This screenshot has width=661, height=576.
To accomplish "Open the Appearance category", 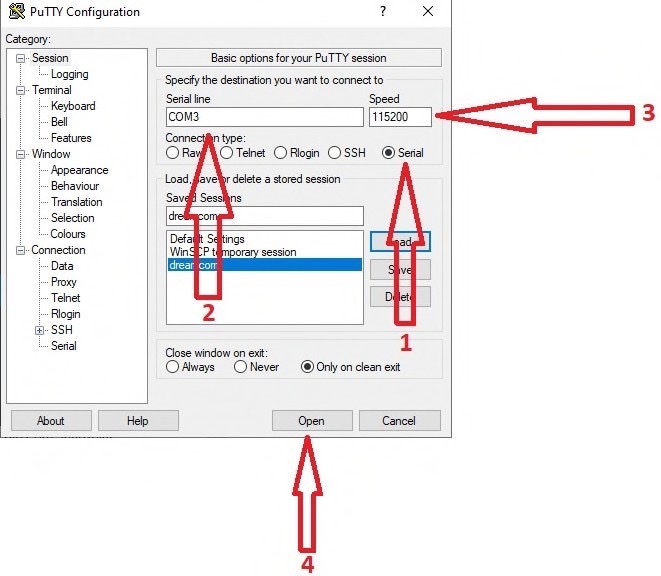I will pos(79,170).
